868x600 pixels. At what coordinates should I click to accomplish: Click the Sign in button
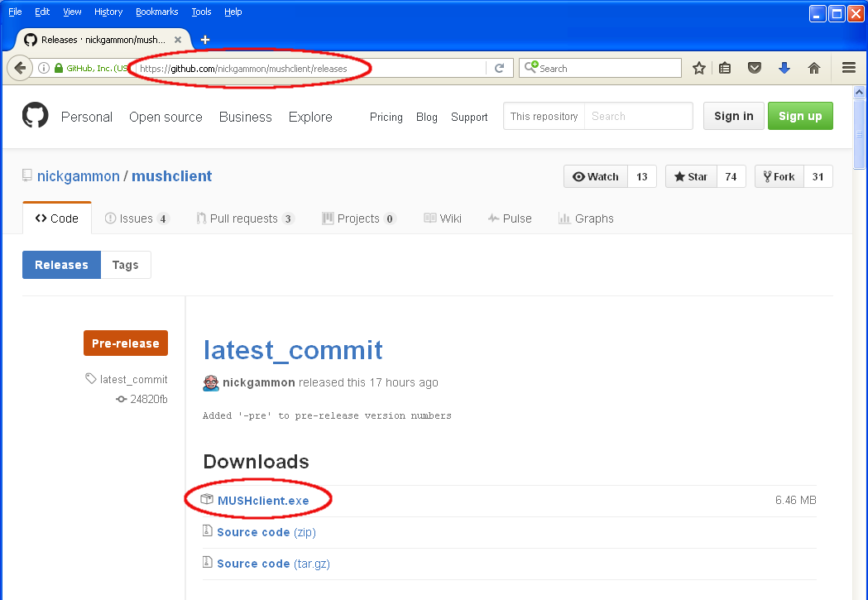[733, 116]
